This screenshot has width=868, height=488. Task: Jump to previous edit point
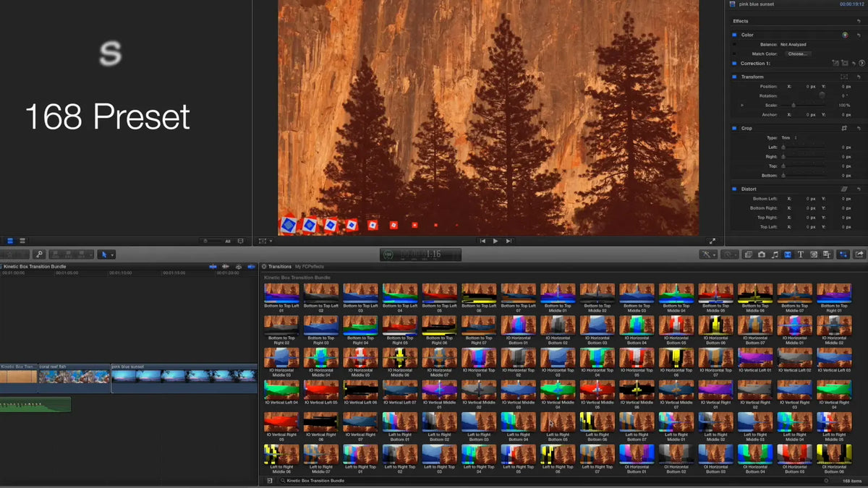tap(482, 241)
